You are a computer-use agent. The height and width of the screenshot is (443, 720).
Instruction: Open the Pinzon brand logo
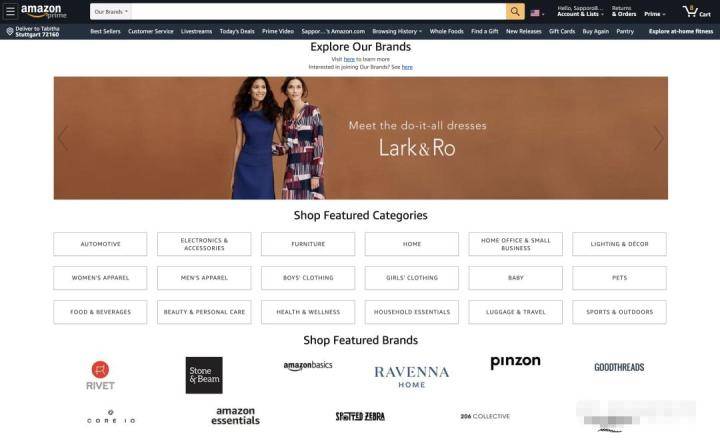pyautogui.click(x=515, y=362)
